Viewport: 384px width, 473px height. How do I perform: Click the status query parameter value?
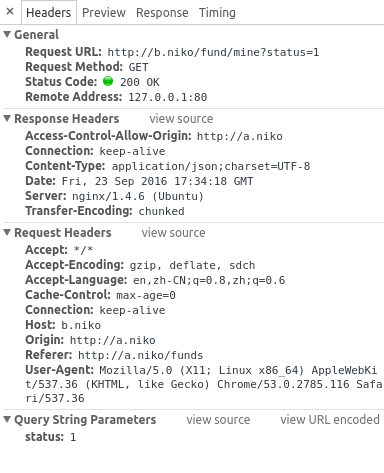click(x=73, y=437)
